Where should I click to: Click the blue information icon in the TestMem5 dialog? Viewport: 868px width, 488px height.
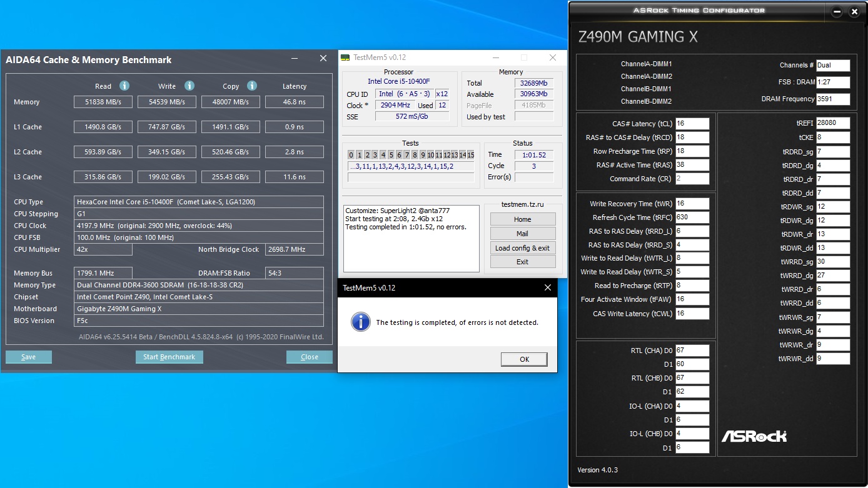(x=360, y=322)
